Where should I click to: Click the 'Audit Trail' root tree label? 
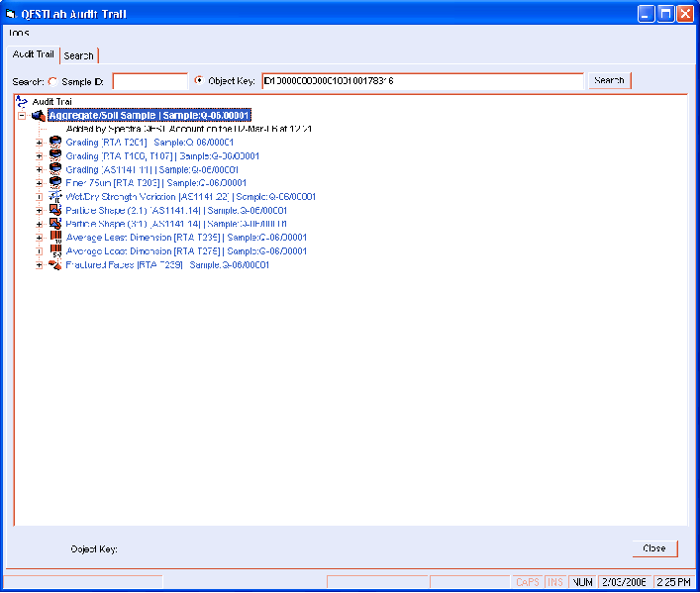coord(51,102)
